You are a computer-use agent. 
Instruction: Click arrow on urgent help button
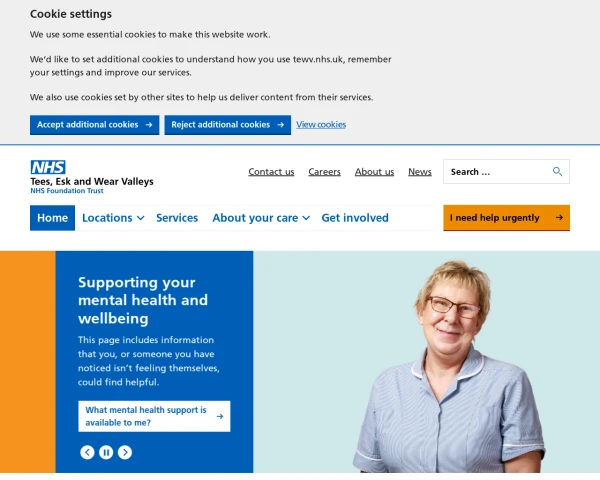(x=559, y=217)
